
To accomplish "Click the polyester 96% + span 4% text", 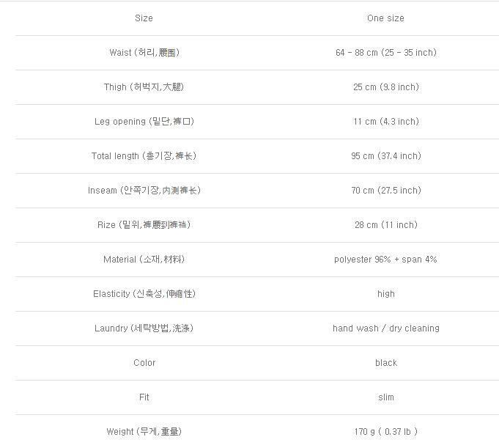I will click(385, 260).
